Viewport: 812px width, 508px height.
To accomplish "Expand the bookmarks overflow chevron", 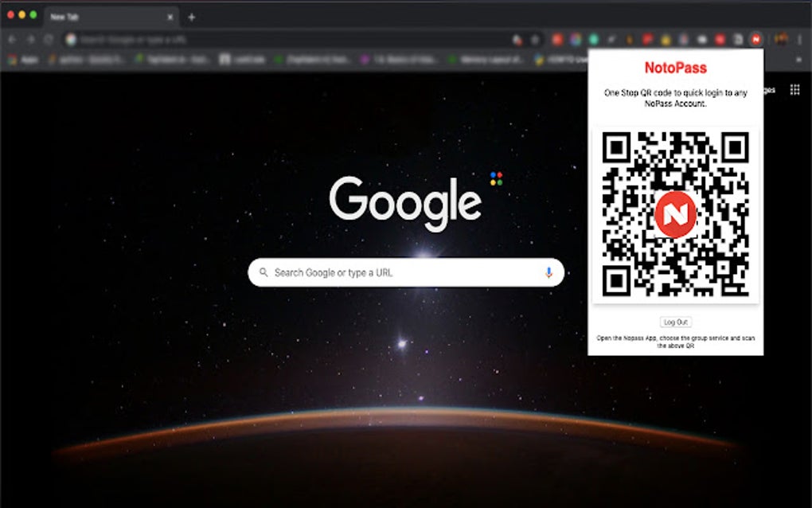I will 799,60.
